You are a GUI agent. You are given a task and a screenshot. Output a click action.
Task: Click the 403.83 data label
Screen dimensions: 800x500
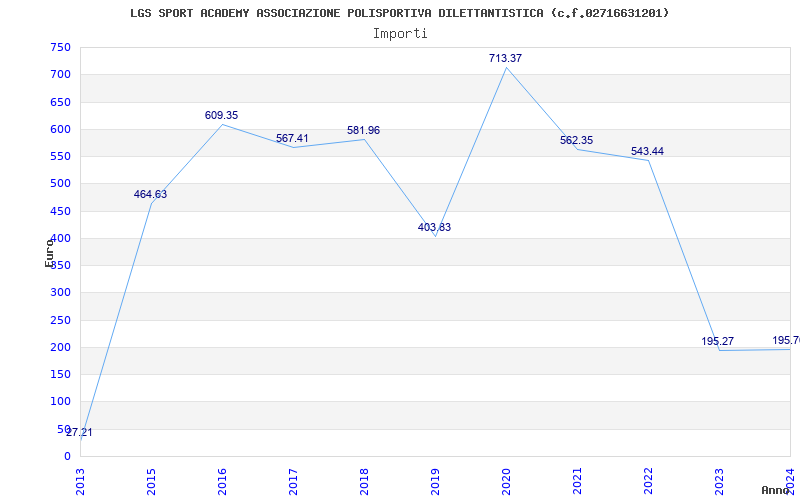coord(434,228)
